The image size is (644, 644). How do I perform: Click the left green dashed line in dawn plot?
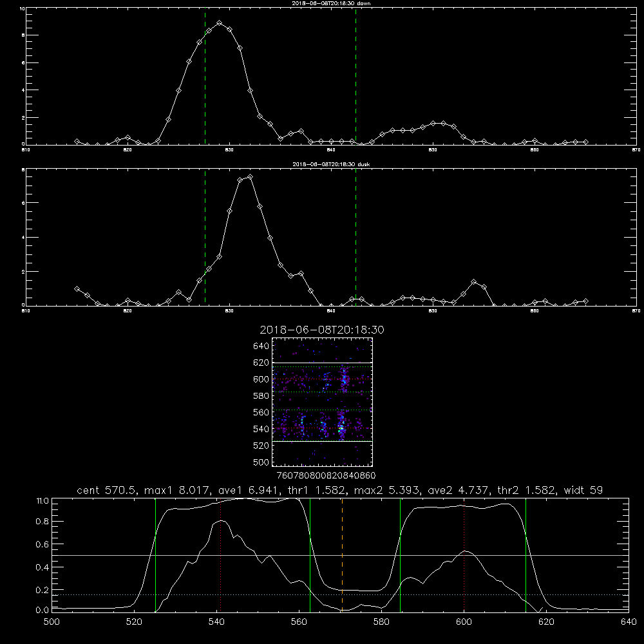coord(205,77)
